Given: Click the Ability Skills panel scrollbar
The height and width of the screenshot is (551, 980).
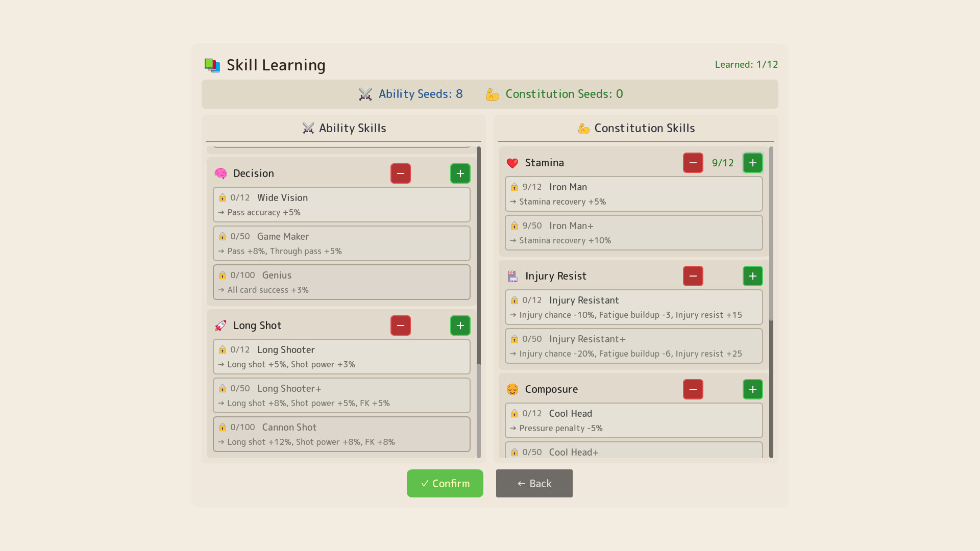Looking at the screenshot, I should (x=478, y=255).
